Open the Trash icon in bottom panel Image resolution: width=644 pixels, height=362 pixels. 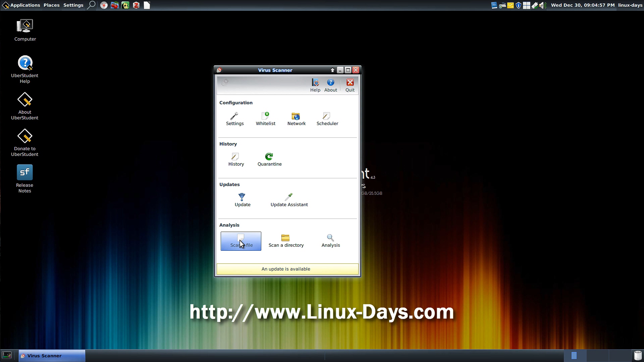tap(638, 355)
